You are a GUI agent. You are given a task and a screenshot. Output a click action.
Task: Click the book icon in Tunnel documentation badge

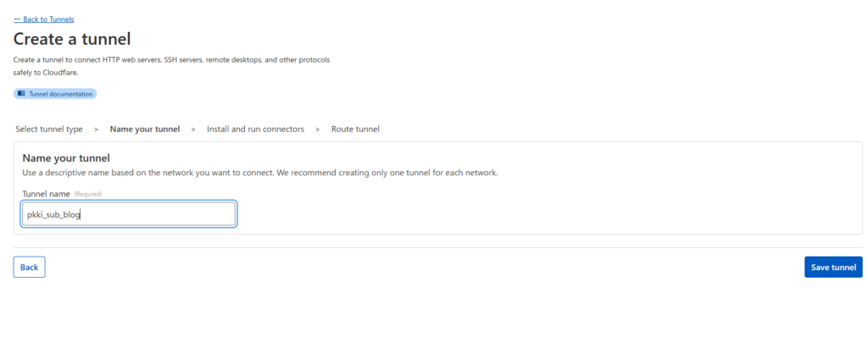point(21,94)
